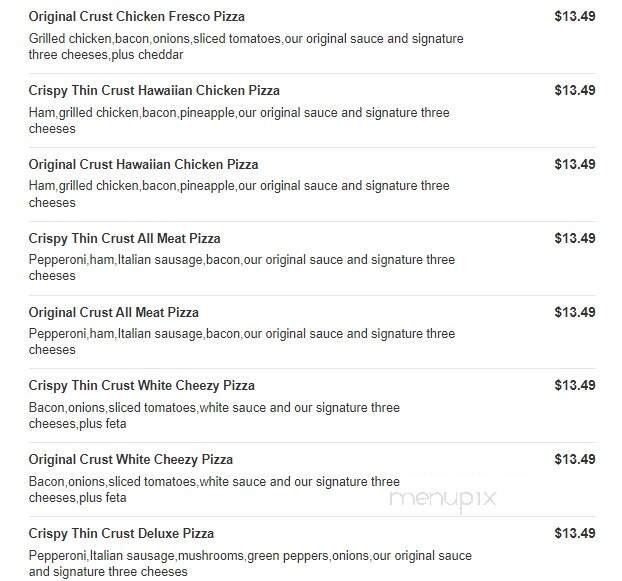
Task: Select Original Crust All Meat Pizza title
Action: click(113, 312)
